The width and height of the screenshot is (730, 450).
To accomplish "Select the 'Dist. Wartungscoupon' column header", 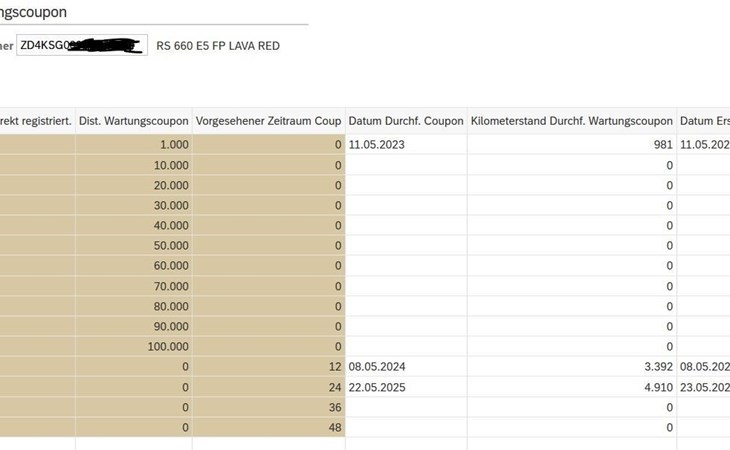I will coord(134,121).
